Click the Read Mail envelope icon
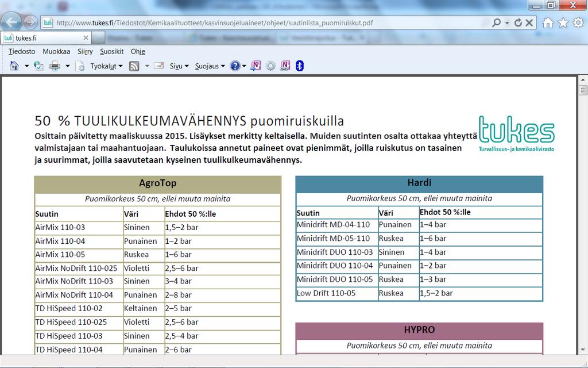 tap(158, 66)
